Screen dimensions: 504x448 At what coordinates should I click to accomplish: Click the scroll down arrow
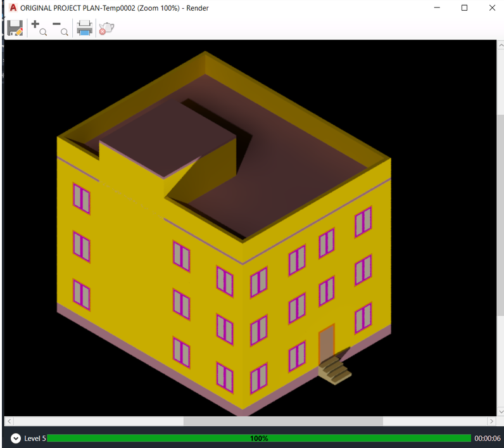click(x=500, y=411)
